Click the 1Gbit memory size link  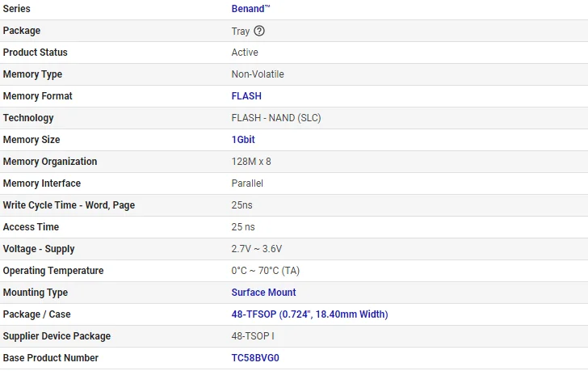point(243,140)
